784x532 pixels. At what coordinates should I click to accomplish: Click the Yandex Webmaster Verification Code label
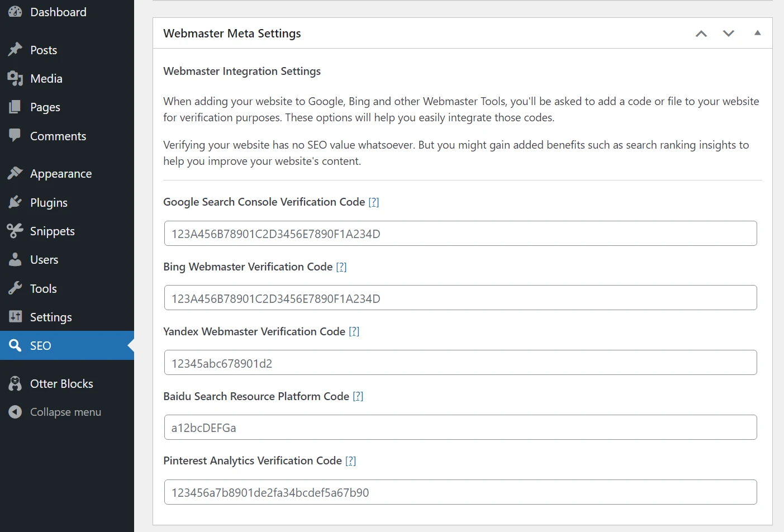point(254,331)
